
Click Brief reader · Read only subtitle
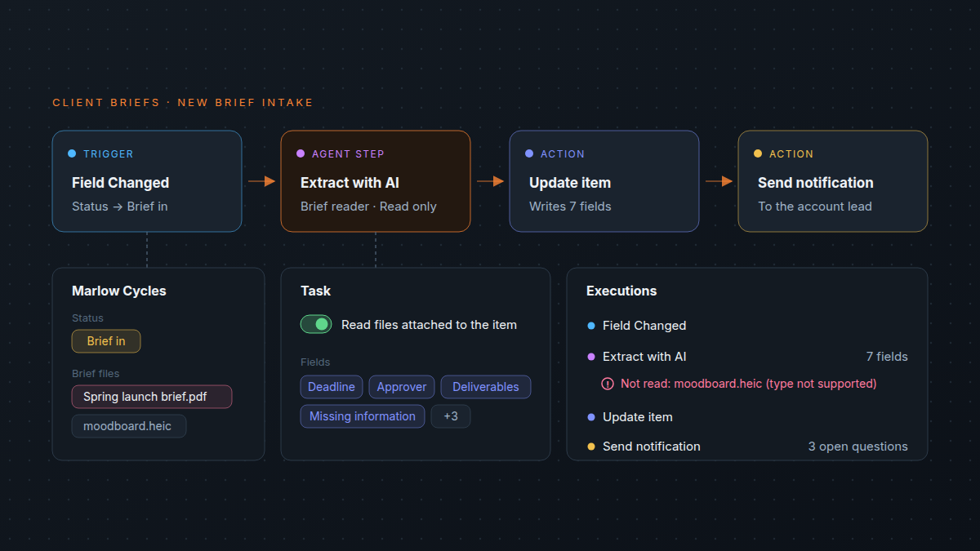[x=368, y=207]
